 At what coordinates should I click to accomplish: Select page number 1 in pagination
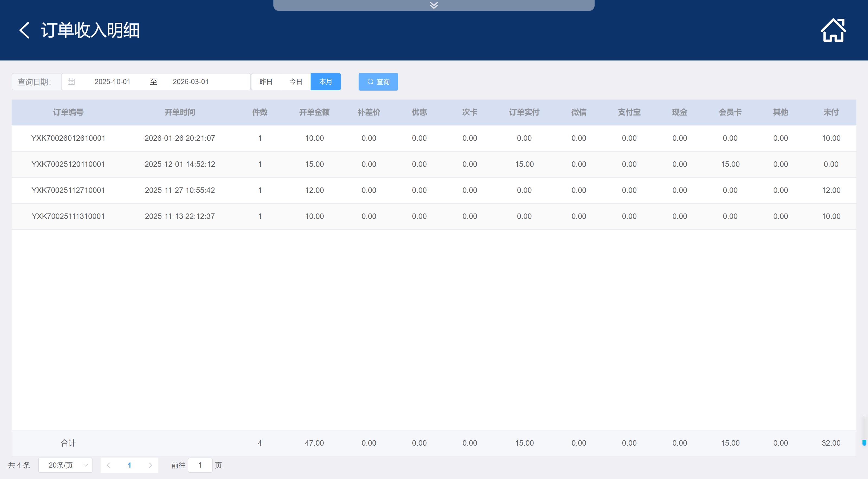coord(129,465)
